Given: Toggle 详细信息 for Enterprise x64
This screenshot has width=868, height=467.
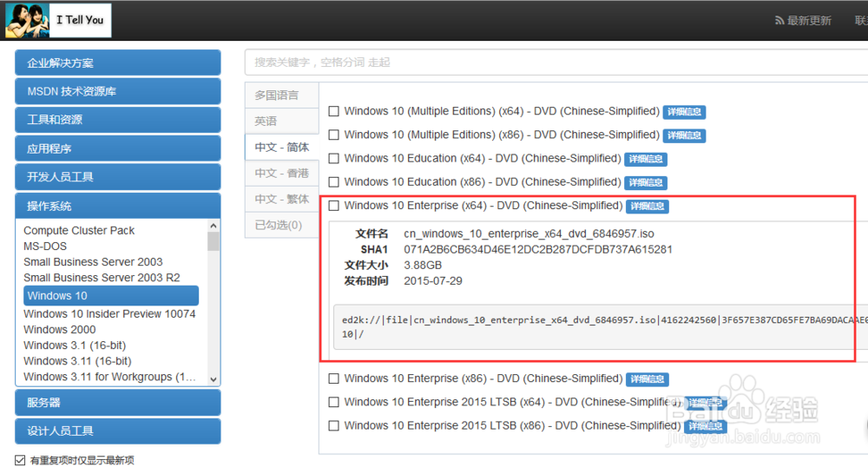Looking at the screenshot, I should pyautogui.click(x=648, y=206).
